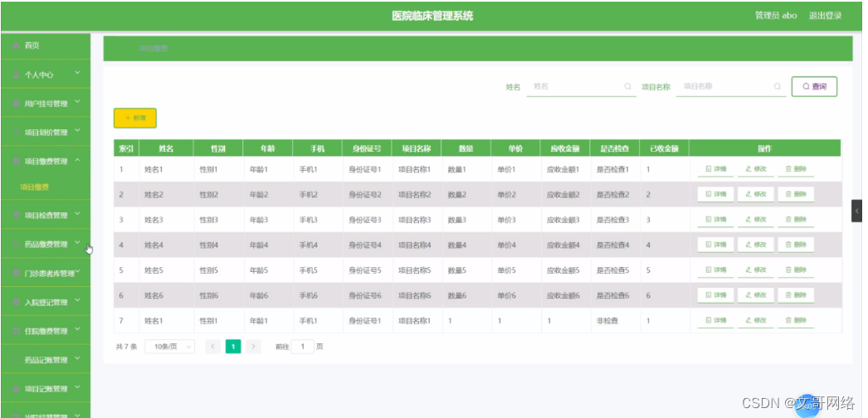The width and height of the screenshot is (868, 418).
Task: Expand the 项目记账管理 menu
Action: coord(77,387)
